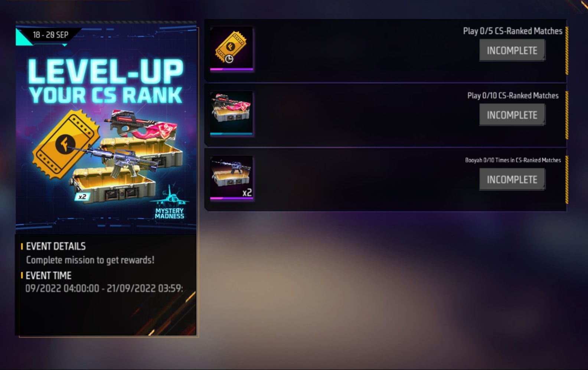Viewport: 588px width, 370px height.
Task: Click Complete mission to get rewards text
Action: pyautogui.click(x=90, y=260)
